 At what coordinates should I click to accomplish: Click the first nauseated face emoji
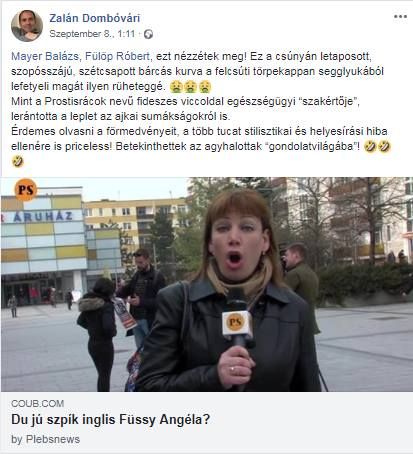[x=176, y=87]
